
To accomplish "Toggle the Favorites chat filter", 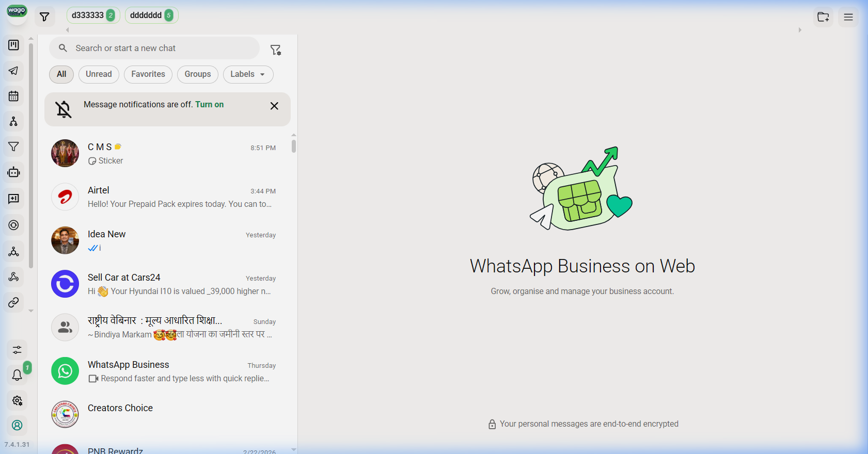I will pos(148,74).
